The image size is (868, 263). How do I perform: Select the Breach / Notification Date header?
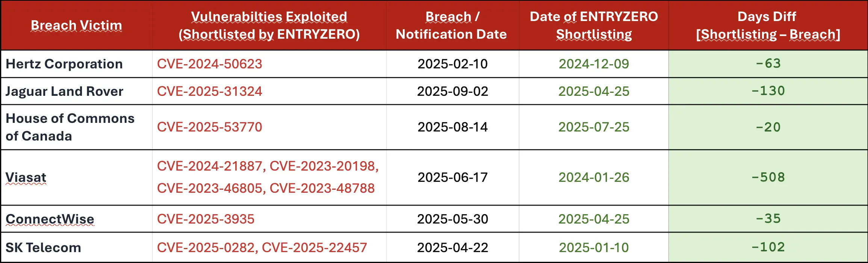(452, 25)
